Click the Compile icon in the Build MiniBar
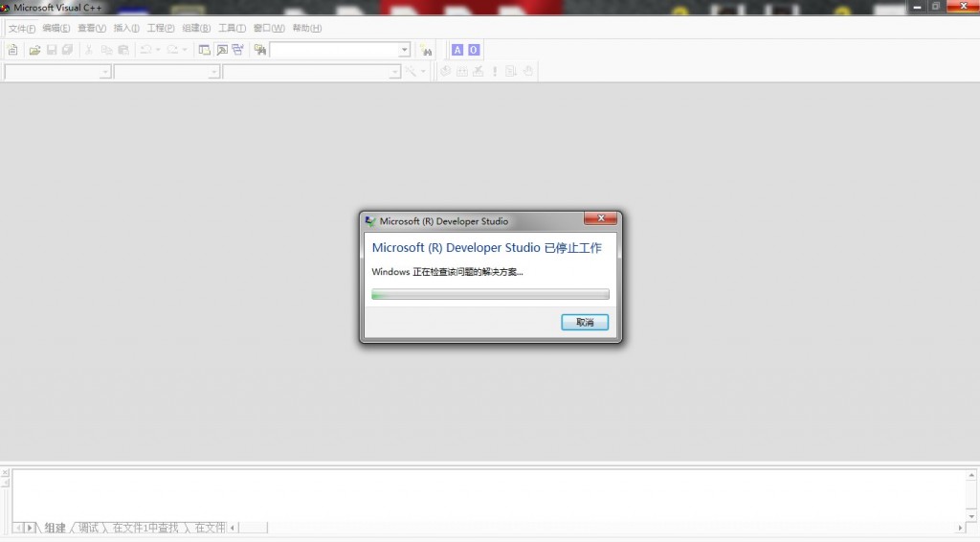980x542 pixels. (445, 71)
